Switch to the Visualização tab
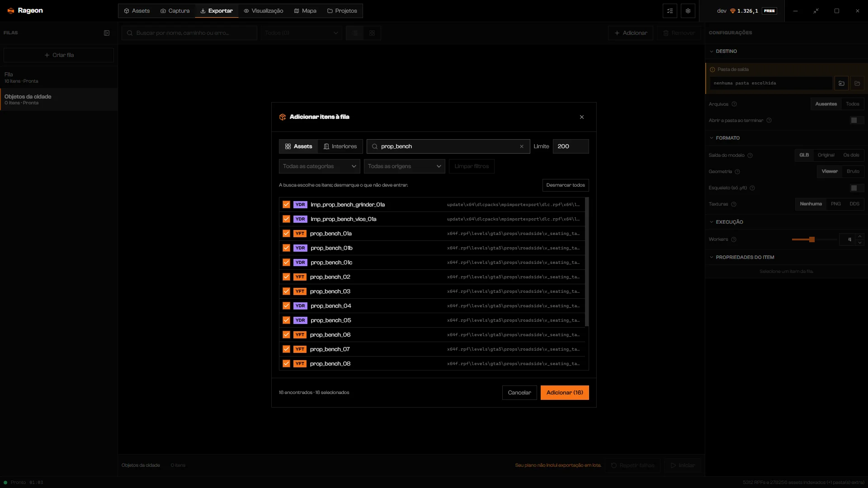The height and width of the screenshot is (488, 868). [x=264, y=11]
